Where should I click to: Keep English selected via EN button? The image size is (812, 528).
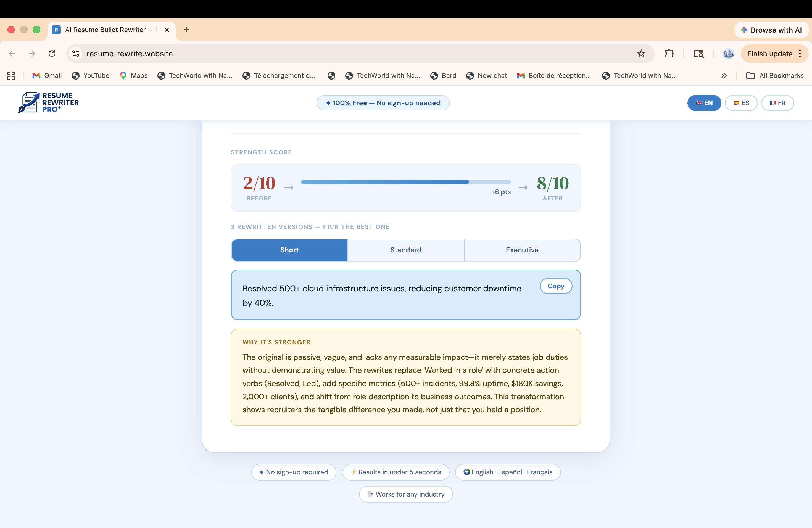tap(704, 103)
